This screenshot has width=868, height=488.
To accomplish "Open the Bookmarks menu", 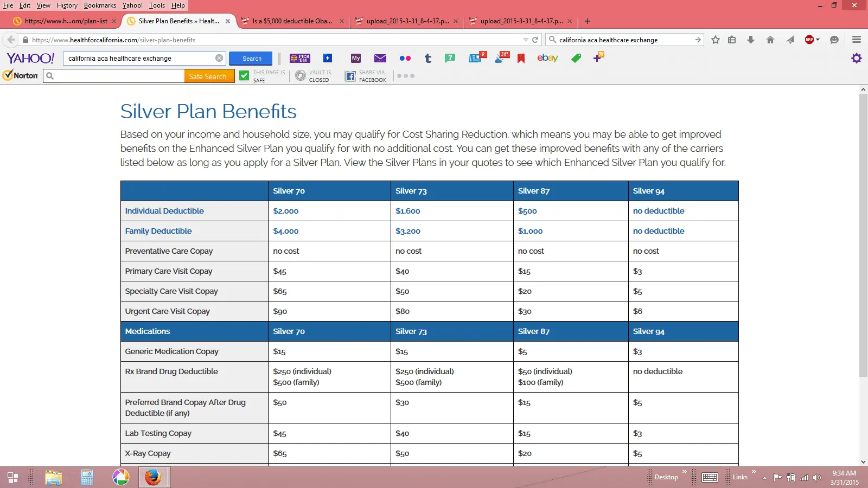I will click(100, 5).
